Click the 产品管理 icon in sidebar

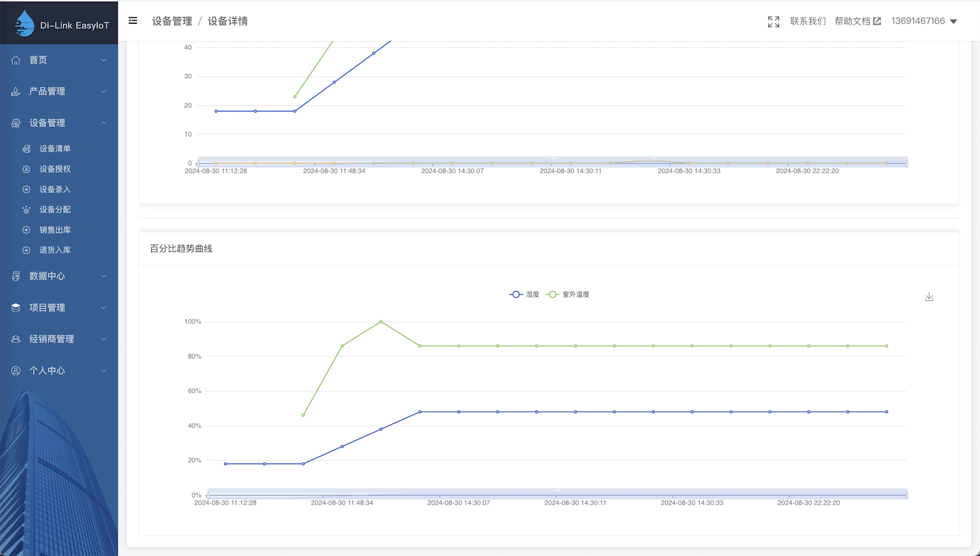(x=16, y=91)
